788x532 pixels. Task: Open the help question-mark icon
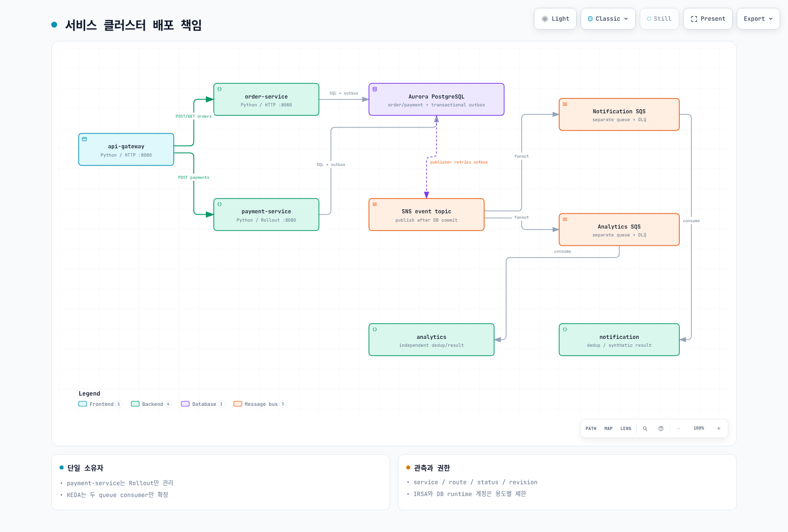pyautogui.click(x=661, y=429)
